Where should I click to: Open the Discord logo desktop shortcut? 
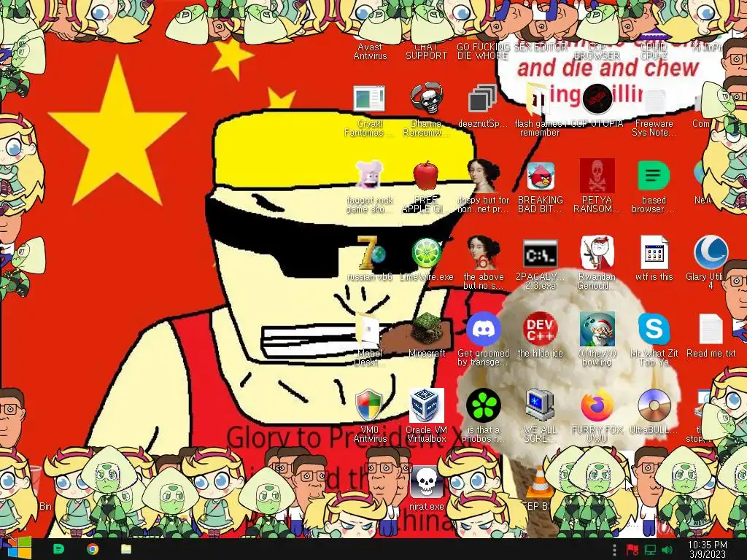483,329
